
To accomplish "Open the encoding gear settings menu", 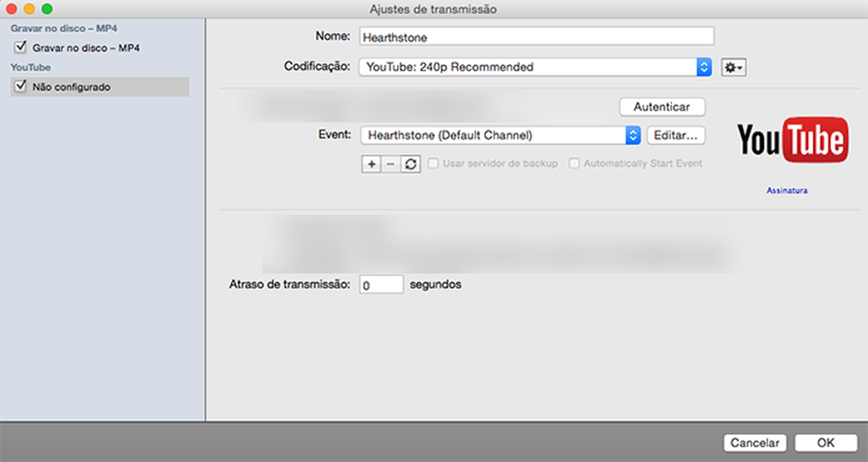I will pos(734,68).
